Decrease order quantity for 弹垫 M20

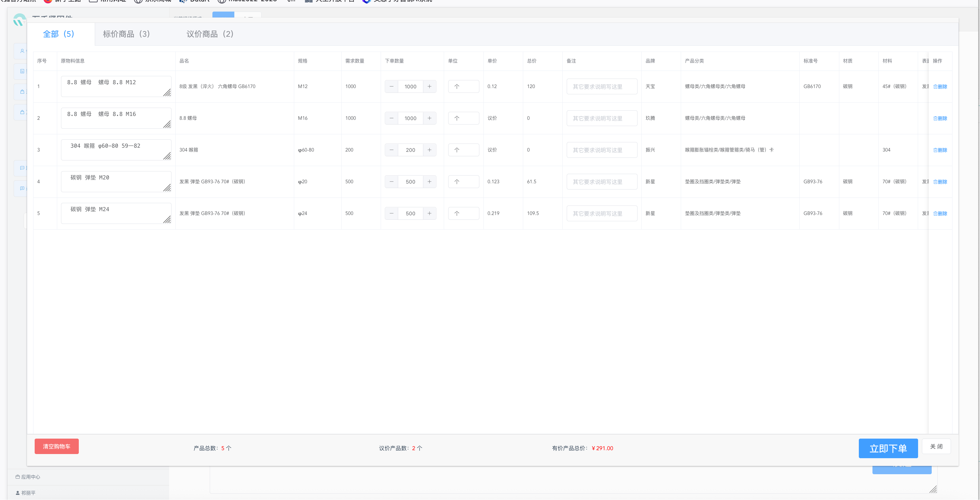[391, 182]
